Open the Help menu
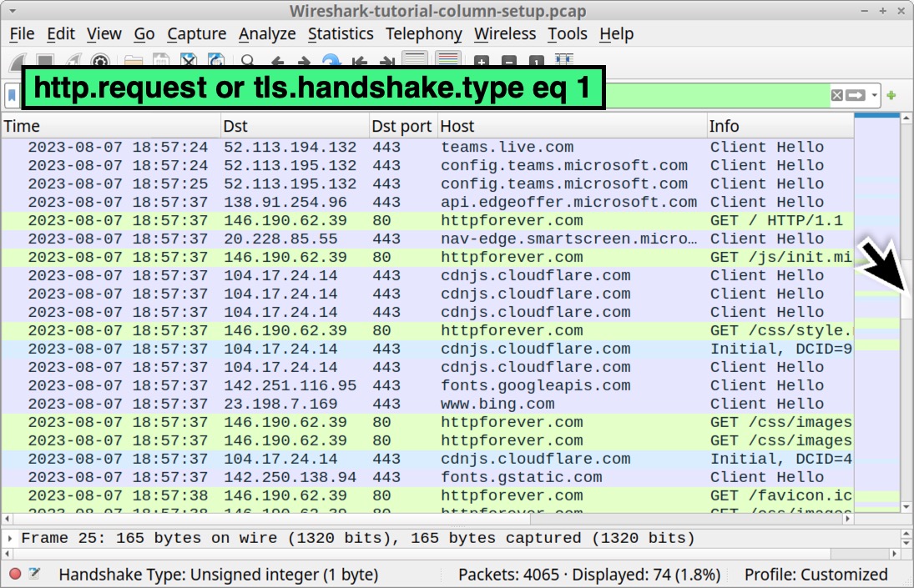The width and height of the screenshot is (914, 588). pyautogui.click(x=616, y=33)
